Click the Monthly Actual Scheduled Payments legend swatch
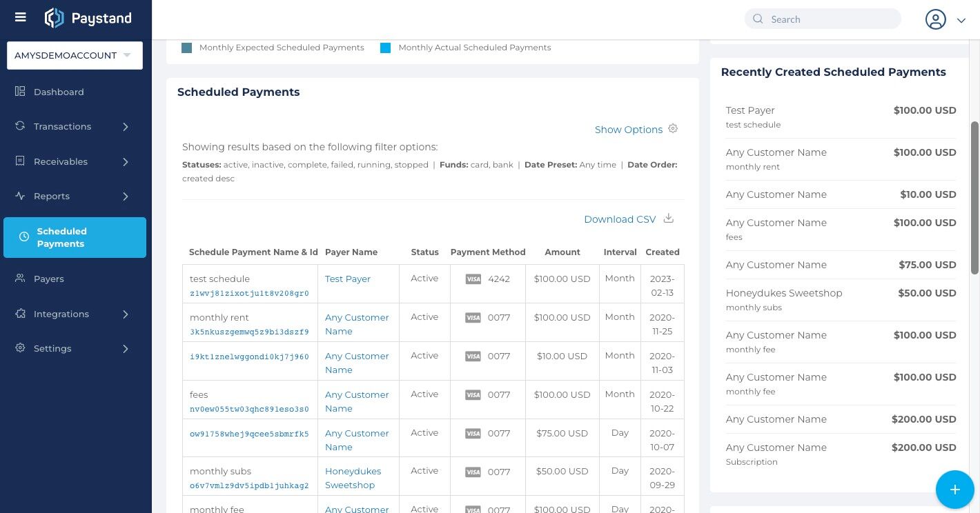The width and height of the screenshot is (980, 513). (385, 48)
